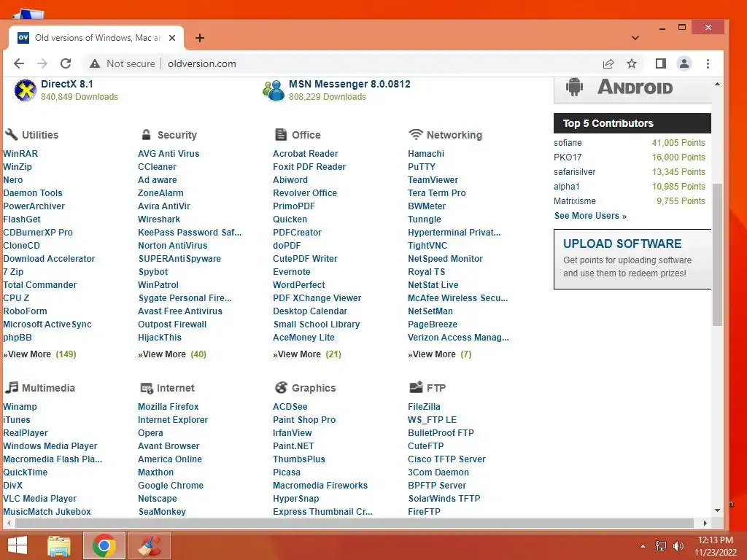747x560 pixels.
Task: Go back with the browser back arrow
Action: click(18, 63)
